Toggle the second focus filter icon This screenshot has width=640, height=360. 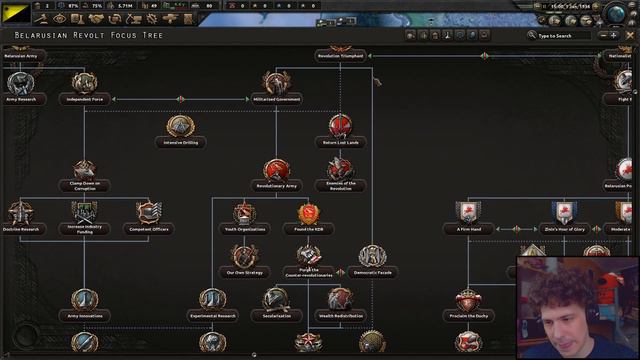tap(423, 36)
